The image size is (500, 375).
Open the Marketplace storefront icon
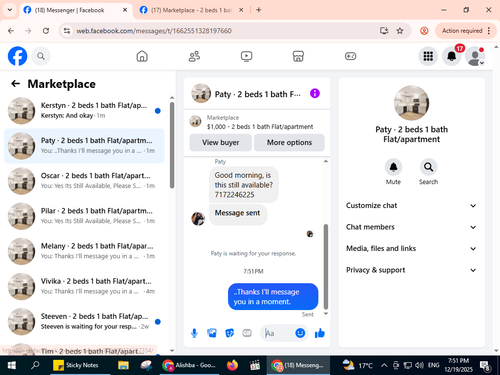[x=298, y=56]
